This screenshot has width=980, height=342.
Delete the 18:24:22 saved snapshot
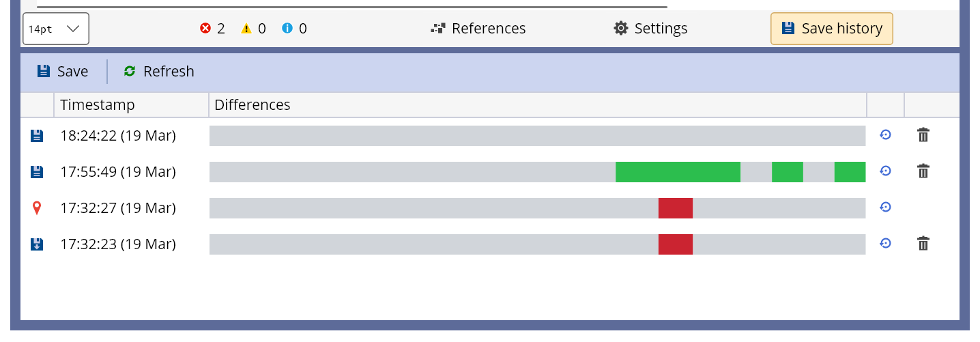923,135
